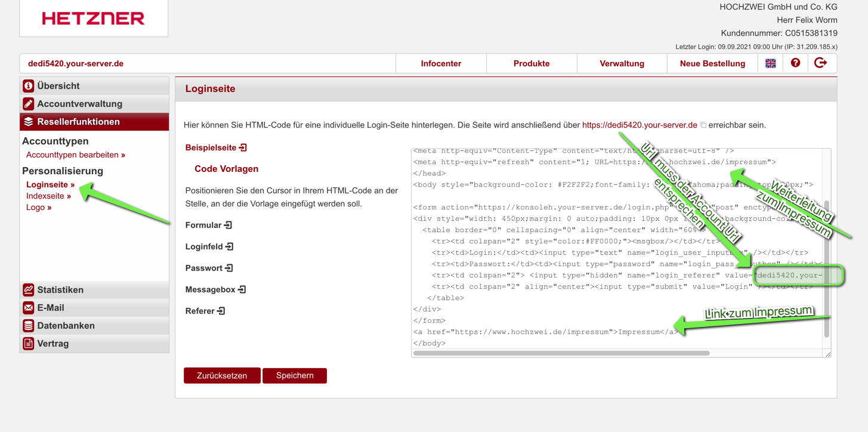Insert the Loginfeld code template
868x432 pixels.
pos(209,246)
